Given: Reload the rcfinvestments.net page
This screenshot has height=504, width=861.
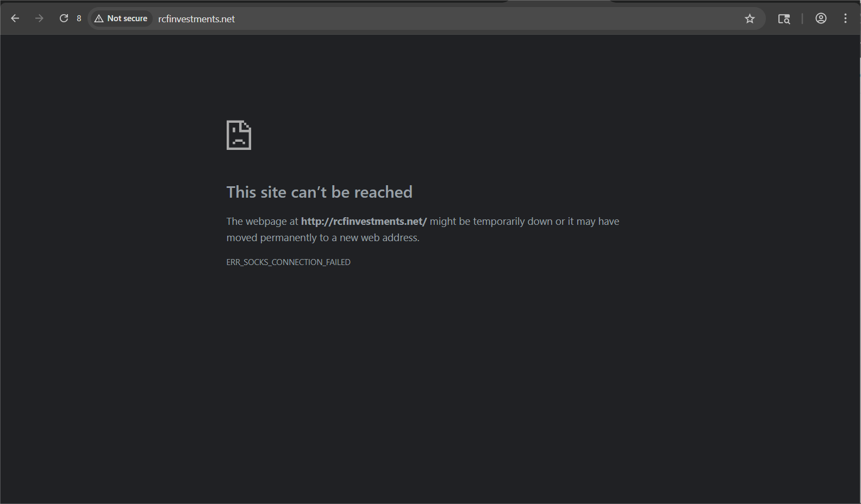Looking at the screenshot, I should pyautogui.click(x=64, y=18).
